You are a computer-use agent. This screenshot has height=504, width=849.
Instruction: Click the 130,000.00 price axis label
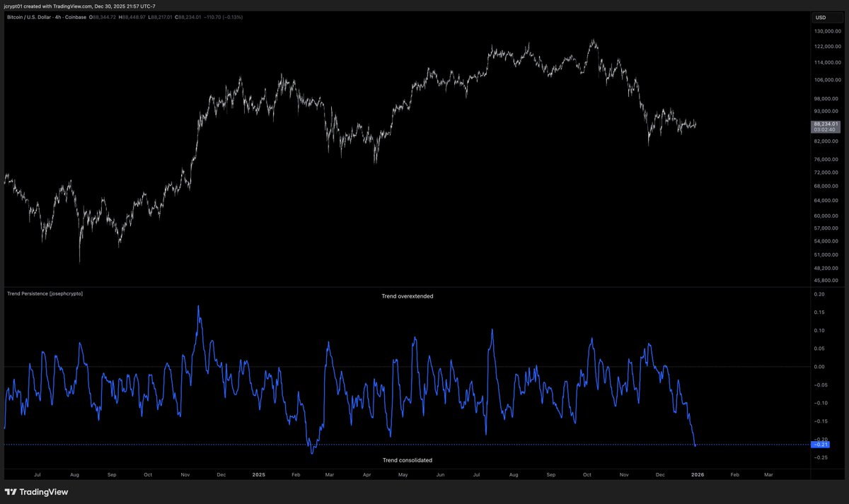tap(826, 32)
